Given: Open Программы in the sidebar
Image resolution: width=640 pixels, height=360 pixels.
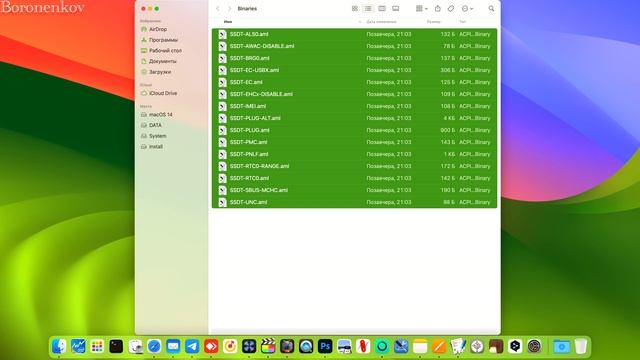Looking at the screenshot, I should pos(163,40).
